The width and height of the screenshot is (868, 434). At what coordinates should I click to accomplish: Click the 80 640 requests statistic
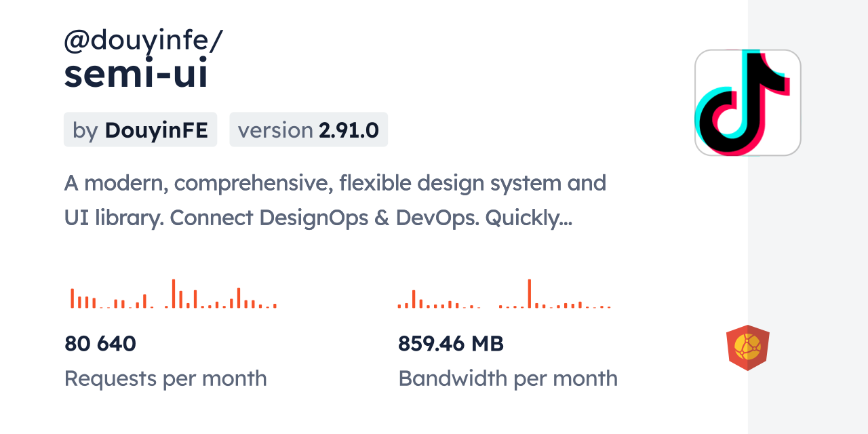tap(100, 343)
